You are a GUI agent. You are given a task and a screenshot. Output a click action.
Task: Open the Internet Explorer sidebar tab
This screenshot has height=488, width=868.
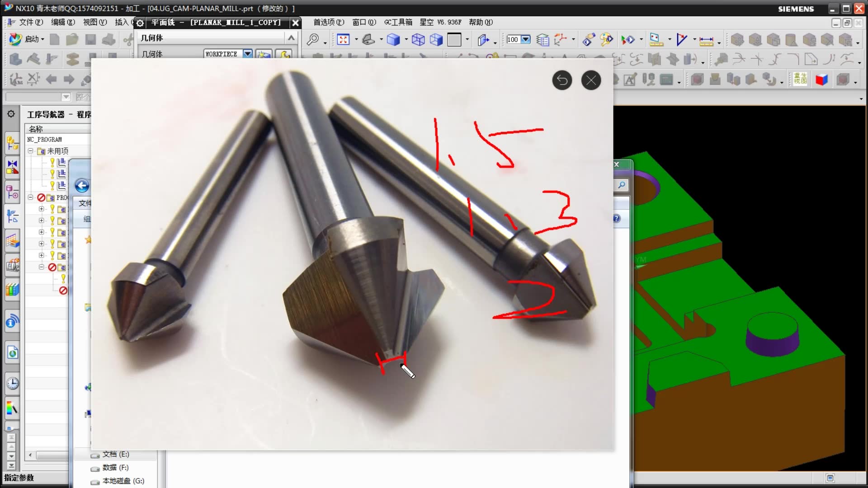tap(12, 352)
